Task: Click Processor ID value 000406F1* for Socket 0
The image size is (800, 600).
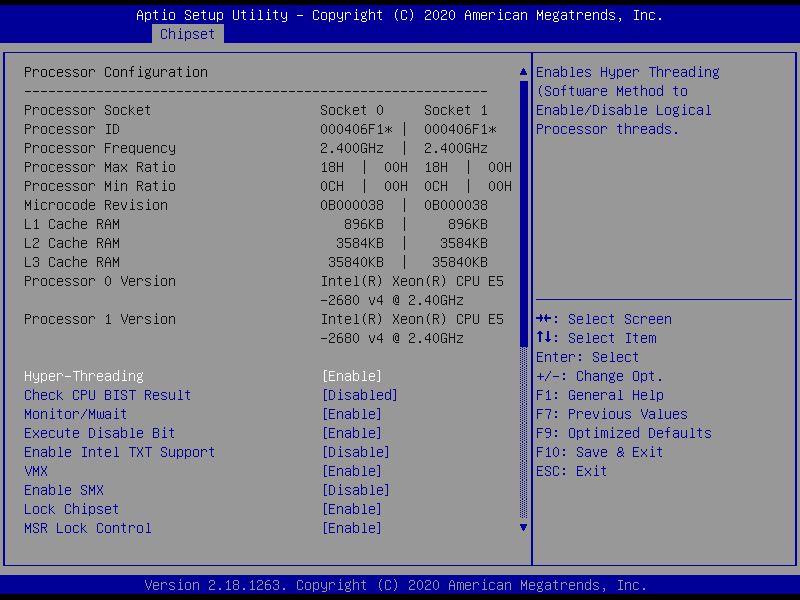Action: click(356, 129)
